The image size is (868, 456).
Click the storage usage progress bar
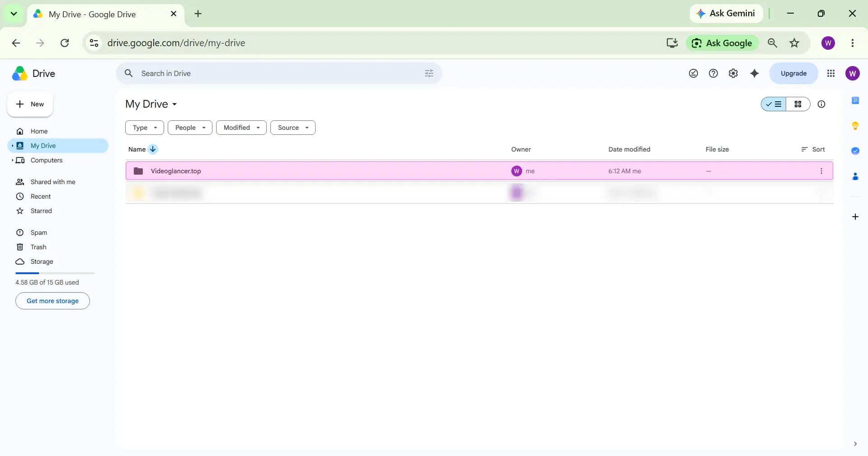tap(55, 273)
